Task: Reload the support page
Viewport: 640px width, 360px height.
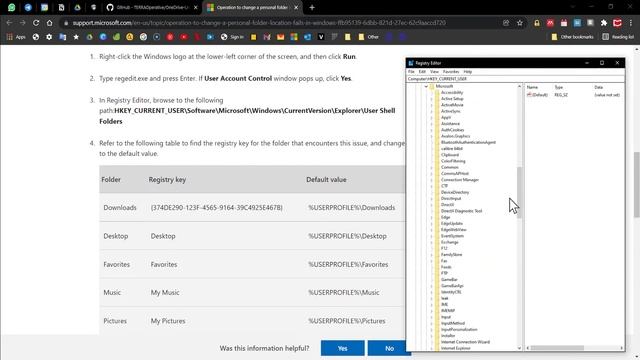Action: tap(36, 23)
